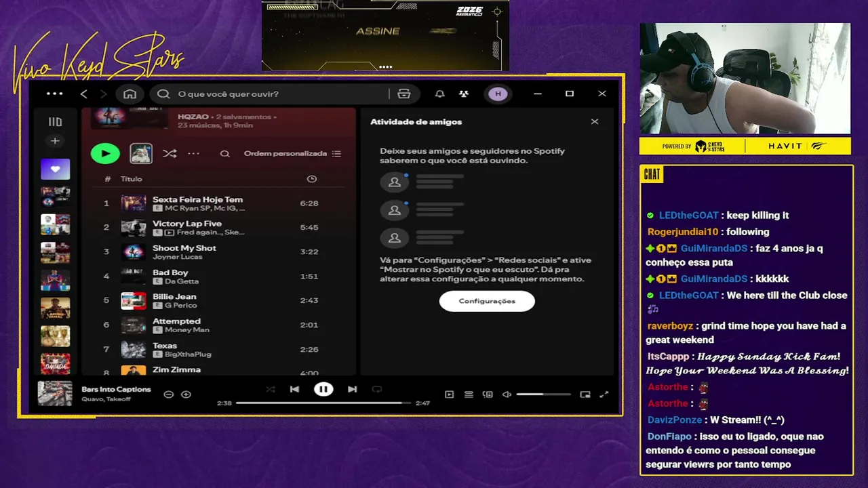Open the Now Playing view icon
This screenshot has width=868, height=488.
coord(449,394)
